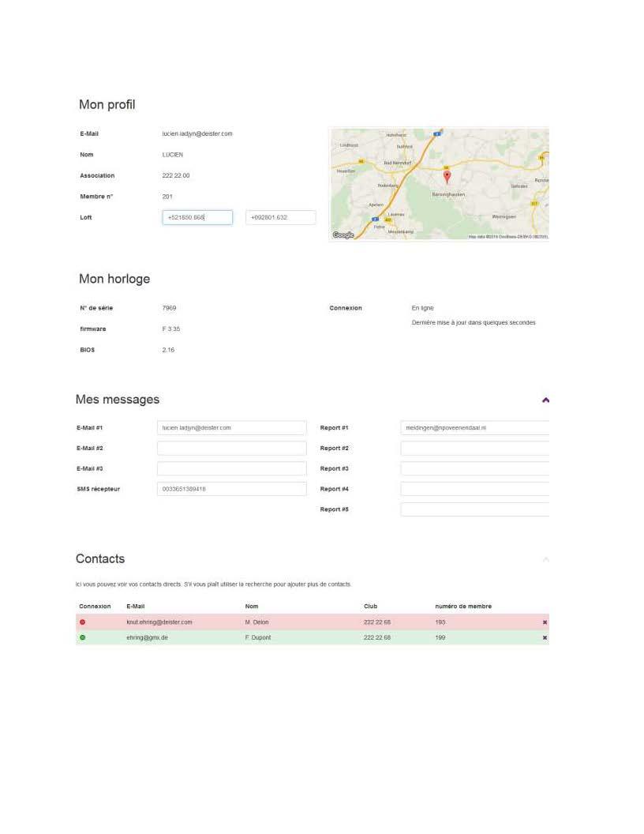Viewport: 644px width, 834px height.
Task: Click the Mon profil heading
Action: tap(107, 105)
